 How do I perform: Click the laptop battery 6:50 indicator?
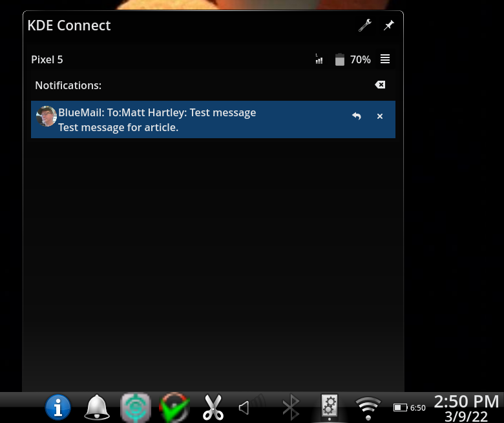[x=410, y=408]
